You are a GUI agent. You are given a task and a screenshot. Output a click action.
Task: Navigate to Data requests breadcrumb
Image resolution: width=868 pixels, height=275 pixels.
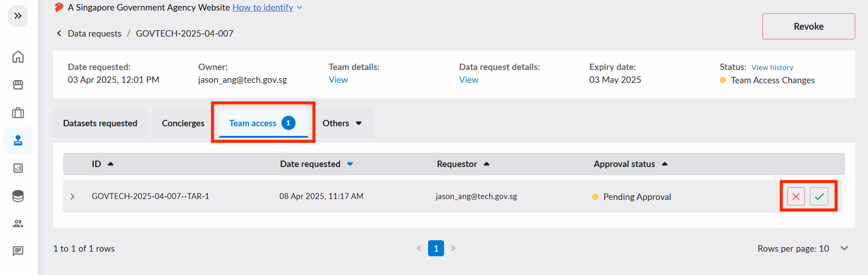tap(95, 33)
